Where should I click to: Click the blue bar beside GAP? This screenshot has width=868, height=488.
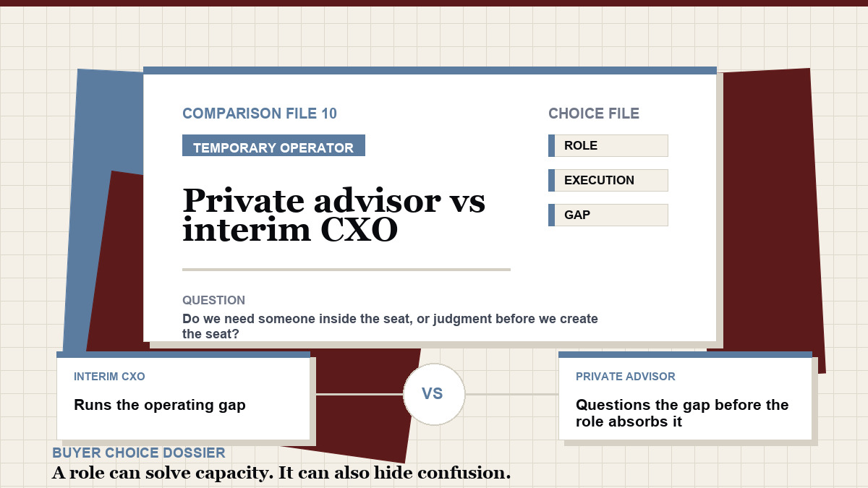(551, 215)
